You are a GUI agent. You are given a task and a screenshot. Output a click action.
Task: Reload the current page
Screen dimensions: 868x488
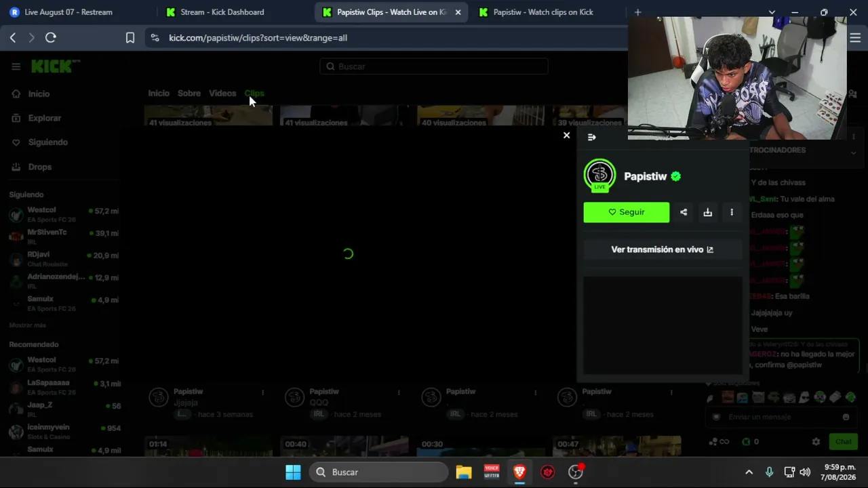[x=50, y=38]
